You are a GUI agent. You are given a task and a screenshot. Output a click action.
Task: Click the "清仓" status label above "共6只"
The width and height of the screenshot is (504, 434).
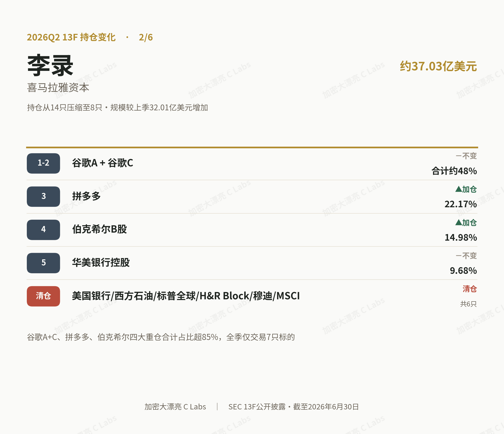click(x=470, y=289)
